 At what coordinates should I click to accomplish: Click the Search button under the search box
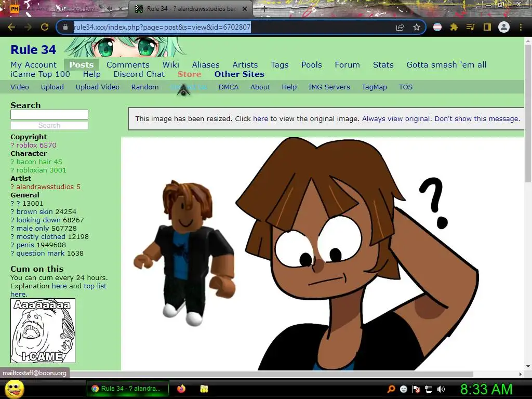(49, 126)
